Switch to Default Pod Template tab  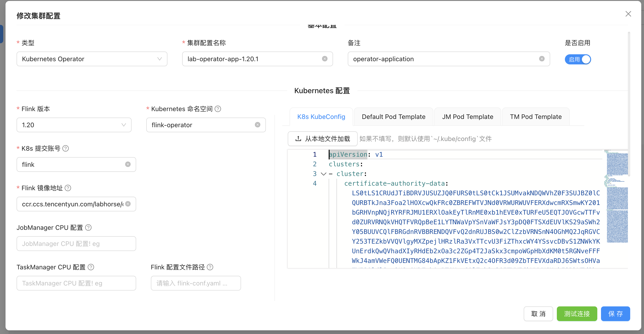pos(393,117)
